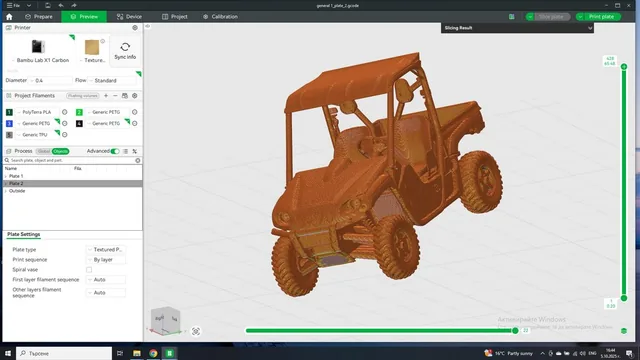The height and width of the screenshot is (360, 640).
Task: Click the process settings list icon
Action: tap(125, 151)
